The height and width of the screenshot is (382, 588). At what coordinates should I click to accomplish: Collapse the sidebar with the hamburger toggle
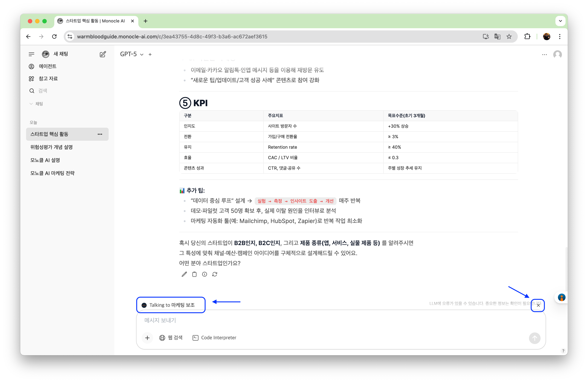click(x=31, y=54)
